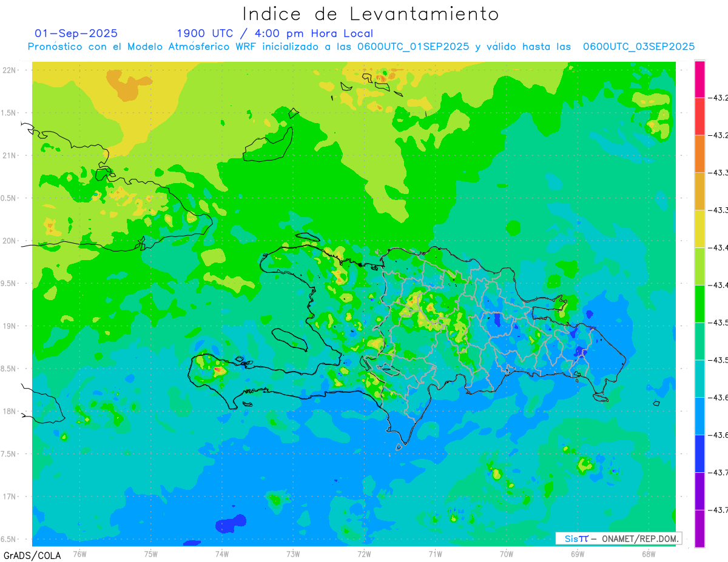Click the 22N latitude label
Screen dimensions: 728x562
[10, 70]
